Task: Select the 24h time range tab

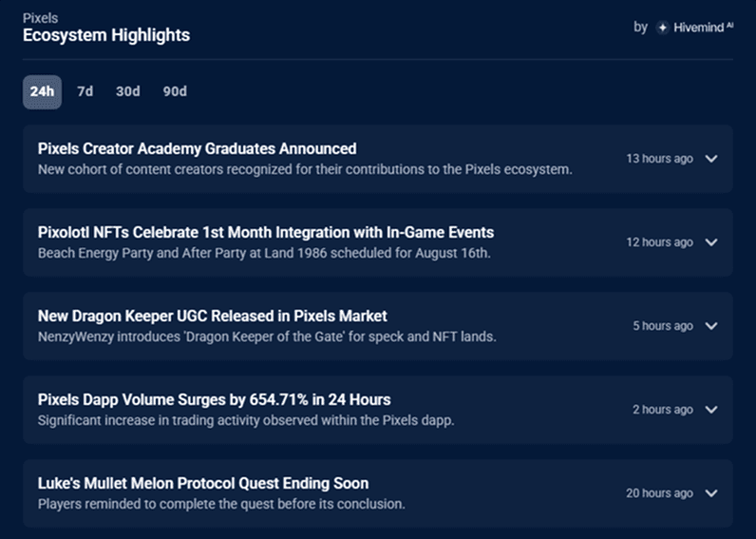Action: pos(43,91)
